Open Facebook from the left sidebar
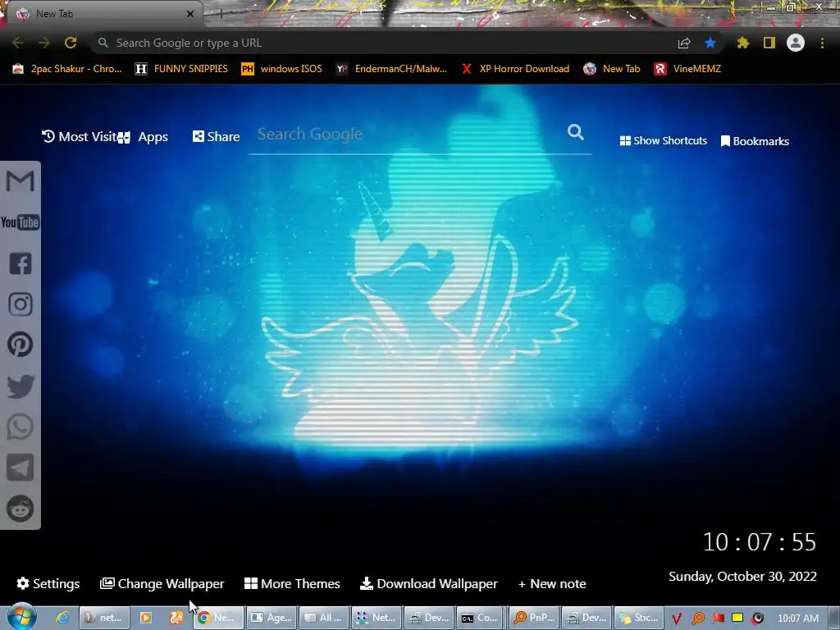Viewport: 840px width, 630px height. 21,263
